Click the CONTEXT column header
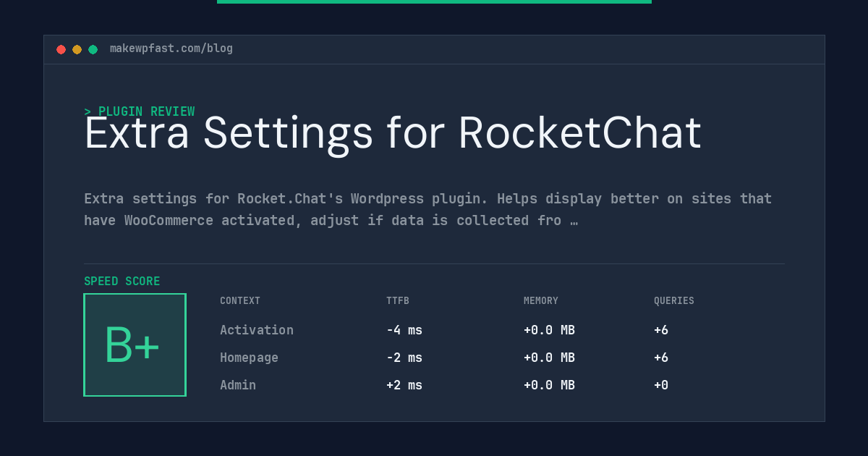Image resolution: width=868 pixels, height=456 pixels. (240, 301)
